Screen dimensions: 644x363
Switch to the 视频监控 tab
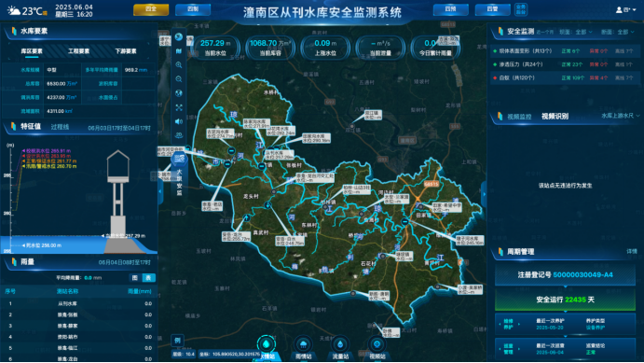coord(519,117)
